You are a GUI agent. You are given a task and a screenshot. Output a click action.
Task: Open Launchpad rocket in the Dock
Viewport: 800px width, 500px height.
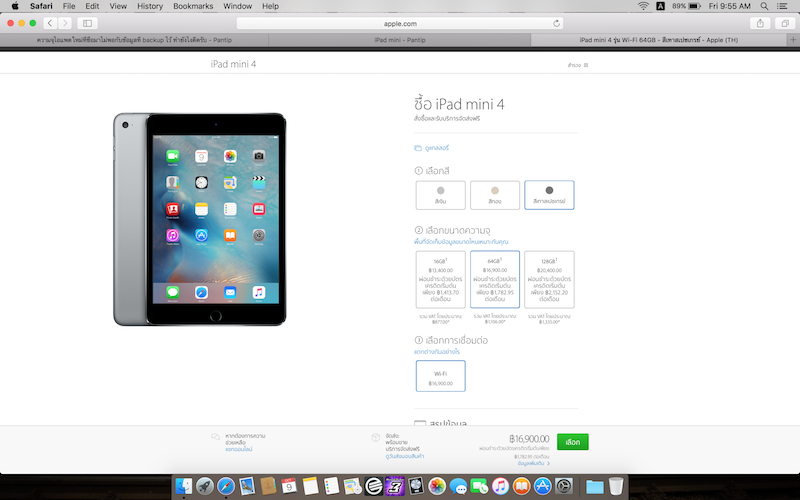[x=205, y=486]
